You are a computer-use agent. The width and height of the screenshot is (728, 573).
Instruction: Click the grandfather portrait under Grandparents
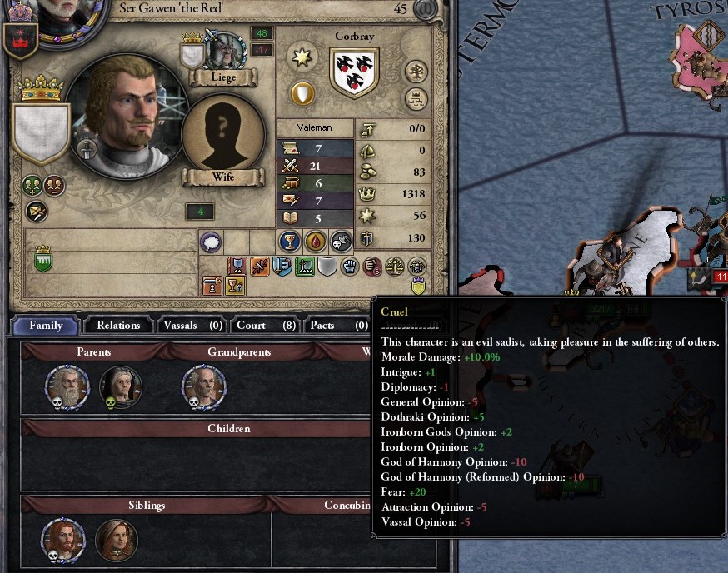(204, 386)
